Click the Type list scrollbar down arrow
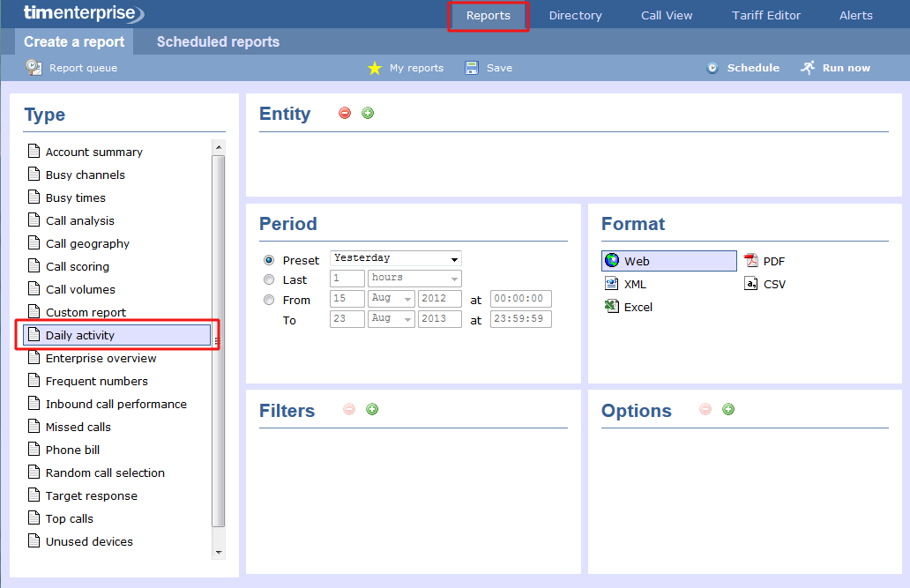 click(219, 552)
